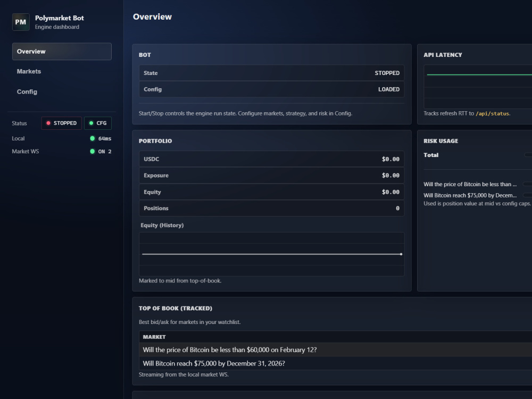Click the CFG status badge

pos(98,123)
